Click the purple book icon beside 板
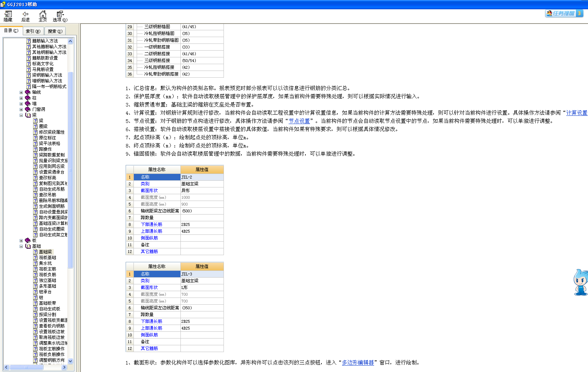 coord(28,241)
